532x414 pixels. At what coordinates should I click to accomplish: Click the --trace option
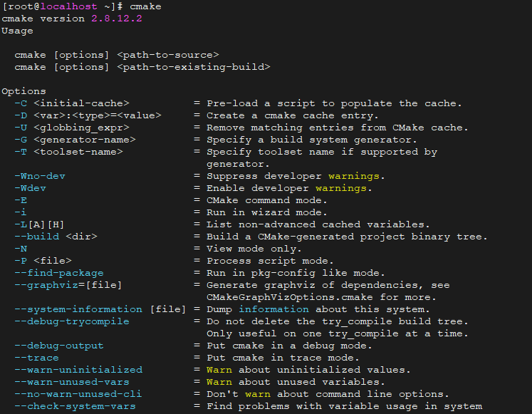coord(36,358)
